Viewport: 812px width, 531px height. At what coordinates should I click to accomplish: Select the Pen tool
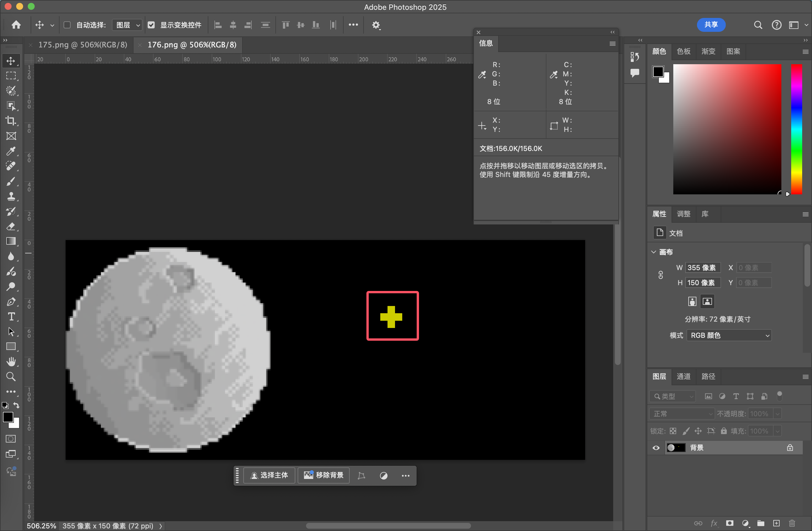tap(11, 302)
